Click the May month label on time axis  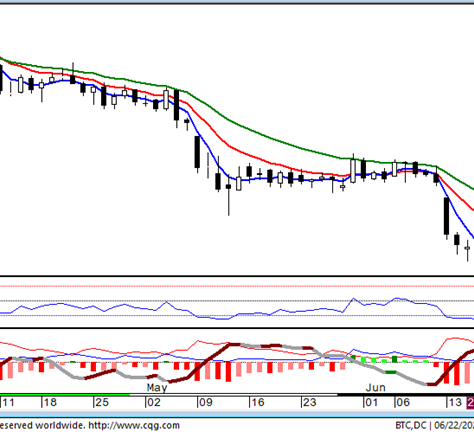[x=157, y=388]
